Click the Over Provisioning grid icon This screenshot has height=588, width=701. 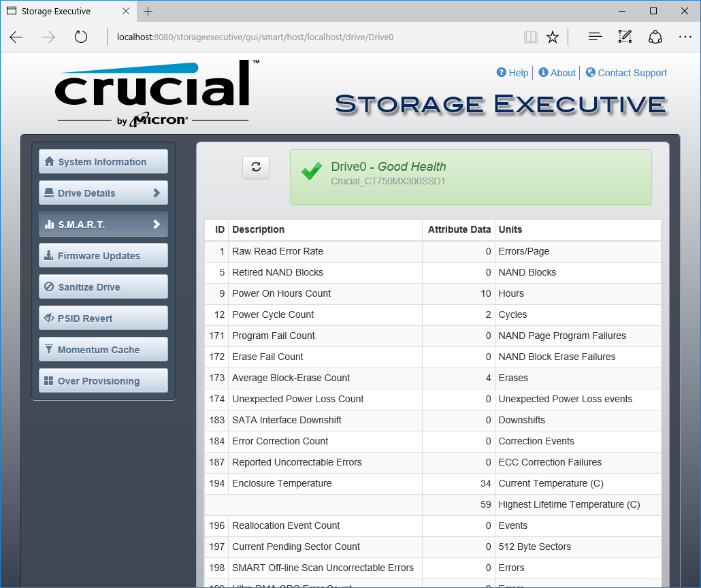[49, 380]
